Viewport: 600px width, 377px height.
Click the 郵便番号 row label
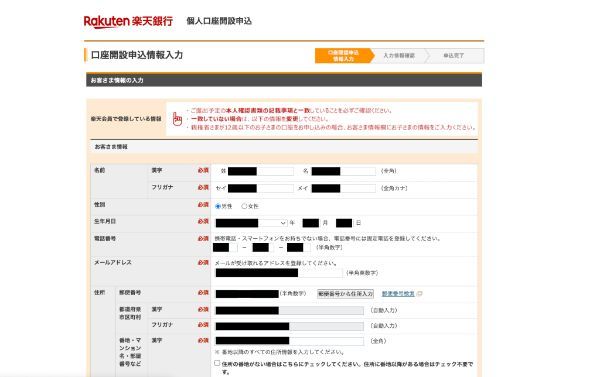(130, 292)
